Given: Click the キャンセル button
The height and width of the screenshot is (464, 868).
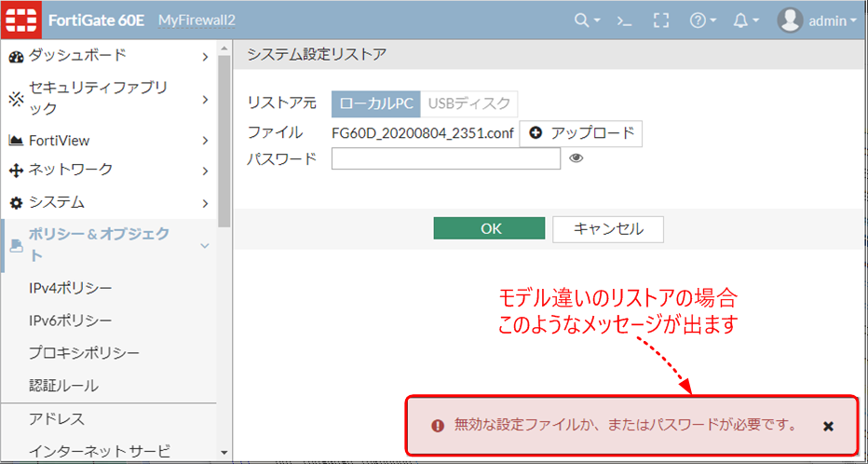Looking at the screenshot, I should pyautogui.click(x=608, y=228).
